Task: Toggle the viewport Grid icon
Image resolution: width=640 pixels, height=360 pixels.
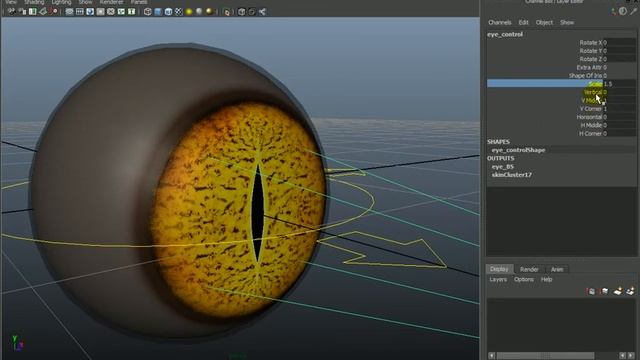Action: [69, 12]
